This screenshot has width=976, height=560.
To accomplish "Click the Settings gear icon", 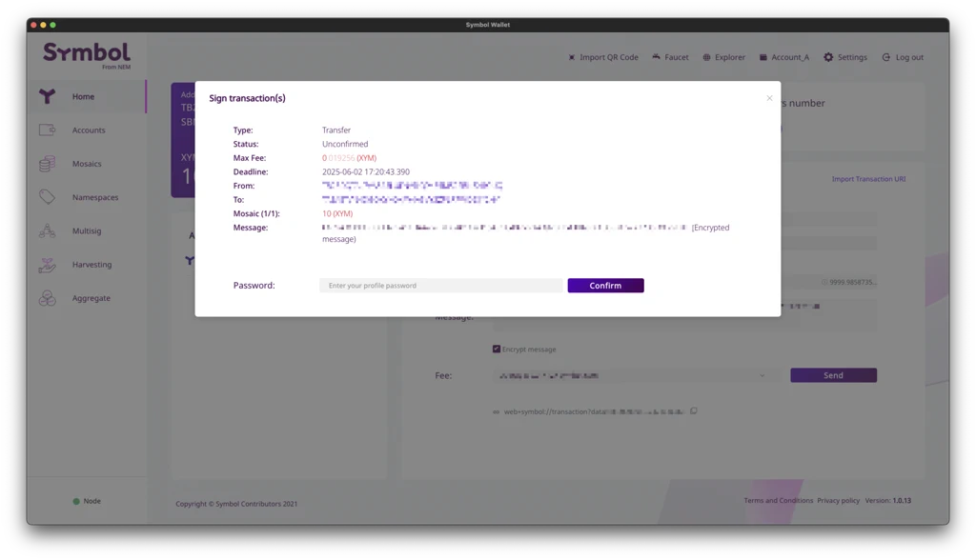I will point(828,57).
